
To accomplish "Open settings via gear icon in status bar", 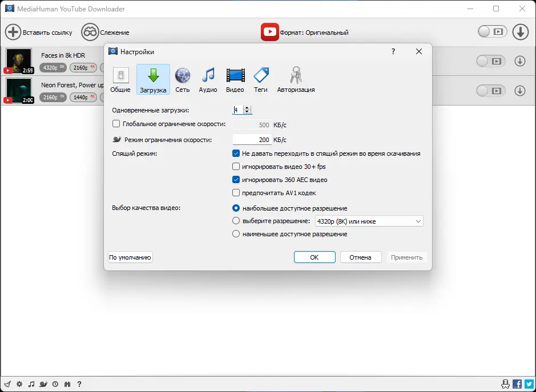I will pyautogui.click(x=19, y=384).
